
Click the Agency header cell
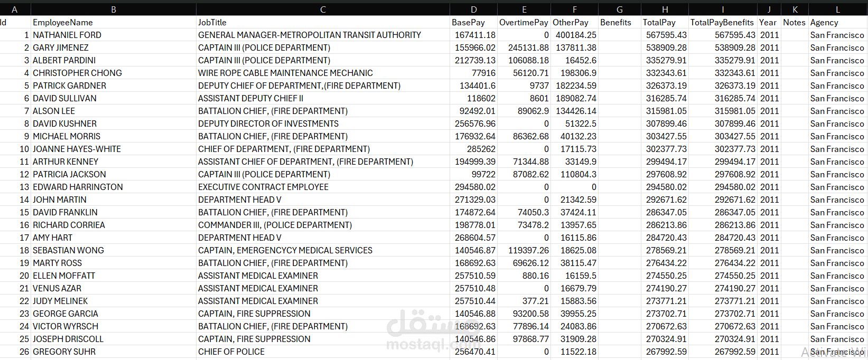tap(838, 22)
